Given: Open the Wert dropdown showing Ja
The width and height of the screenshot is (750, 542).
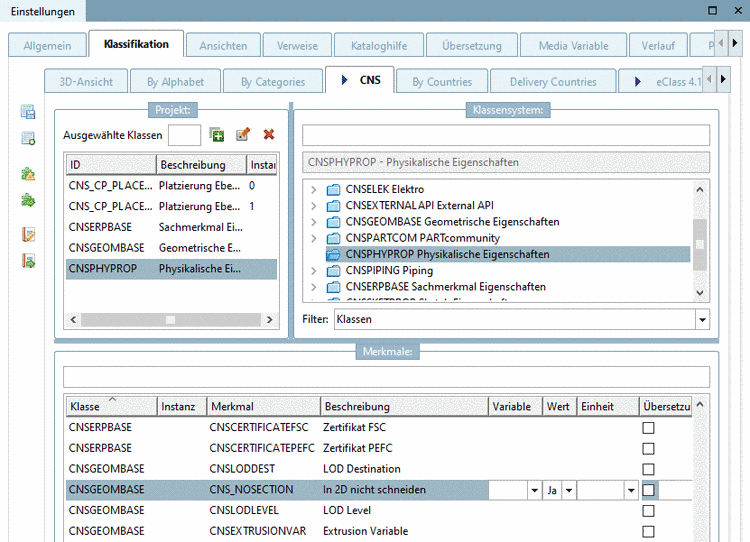Looking at the screenshot, I should (x=569, y=490).
